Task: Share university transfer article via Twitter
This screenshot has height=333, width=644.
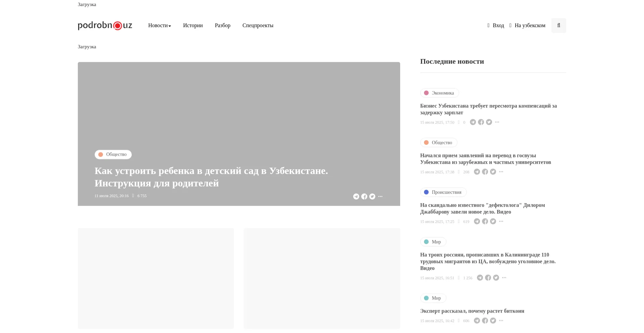Action: click(x=493, y=172)
